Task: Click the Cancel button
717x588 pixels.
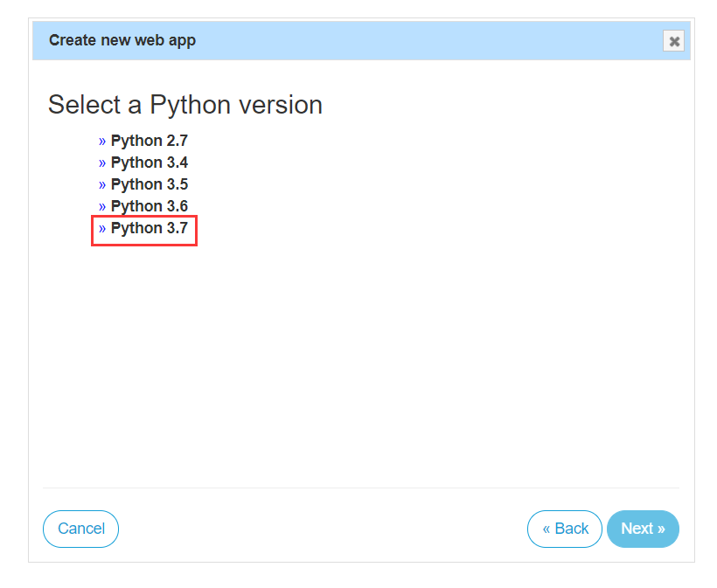Action: pos(80,529)
